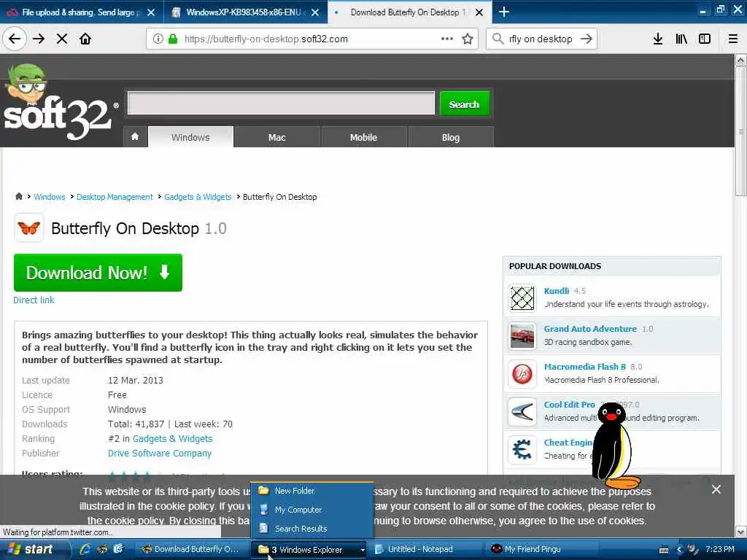Go back with the browser back arrow
The image size is (747, 560).
pos(15,39)
